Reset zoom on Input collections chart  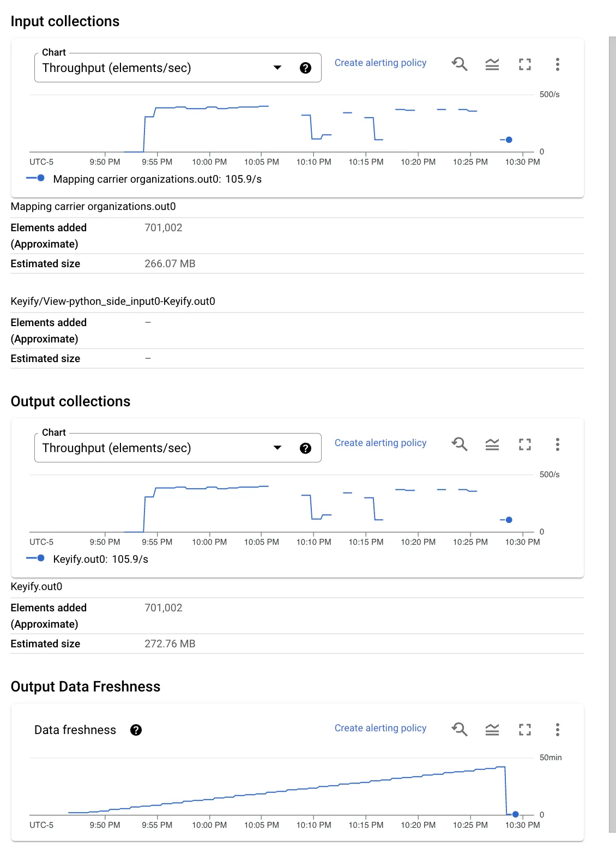[460, 64]
